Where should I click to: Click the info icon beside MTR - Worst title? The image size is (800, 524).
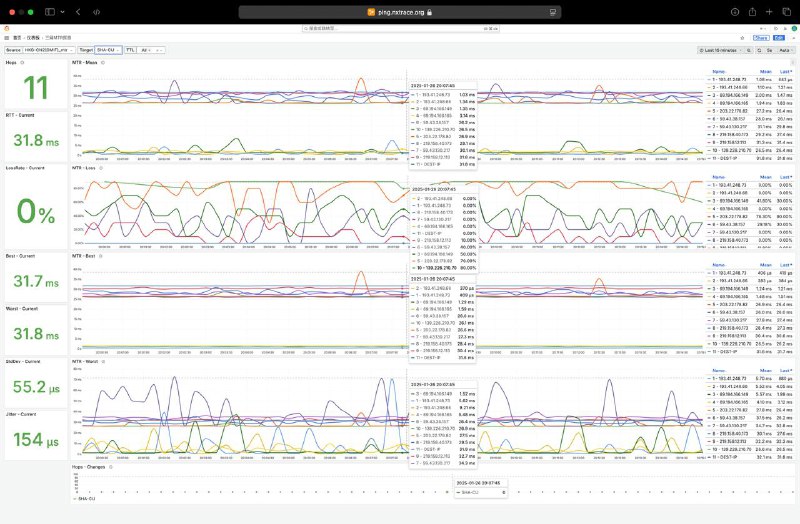[x=103, y=361]
